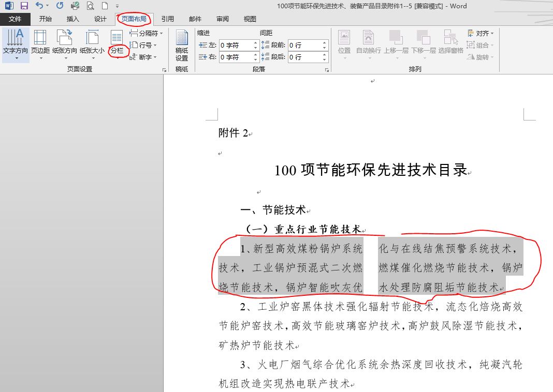Click the left indent icon beside 左
The width and height of the screenshot is (553, 392).
[203, 45]
